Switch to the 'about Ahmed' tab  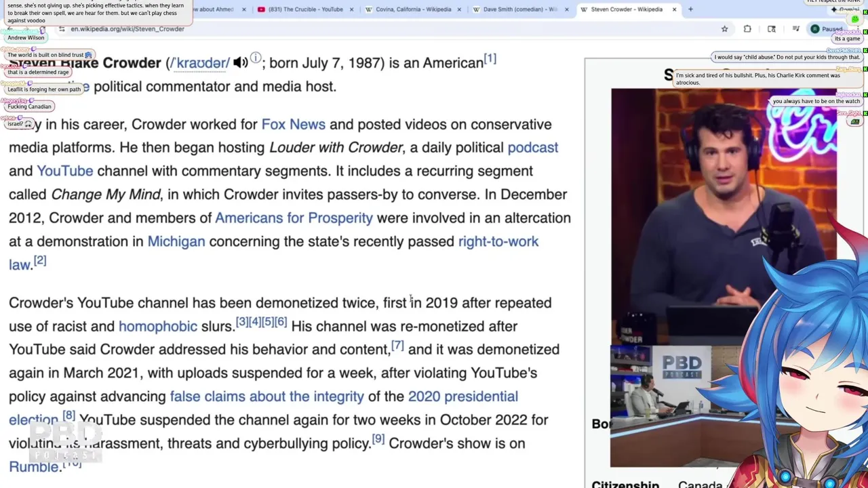click(x=217, y=9)
